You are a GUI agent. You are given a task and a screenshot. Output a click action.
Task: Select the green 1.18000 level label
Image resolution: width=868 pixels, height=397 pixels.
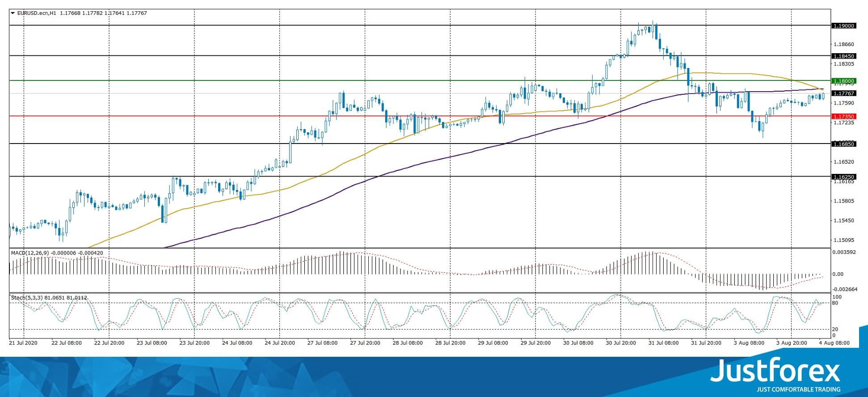(x=844, y=81)
